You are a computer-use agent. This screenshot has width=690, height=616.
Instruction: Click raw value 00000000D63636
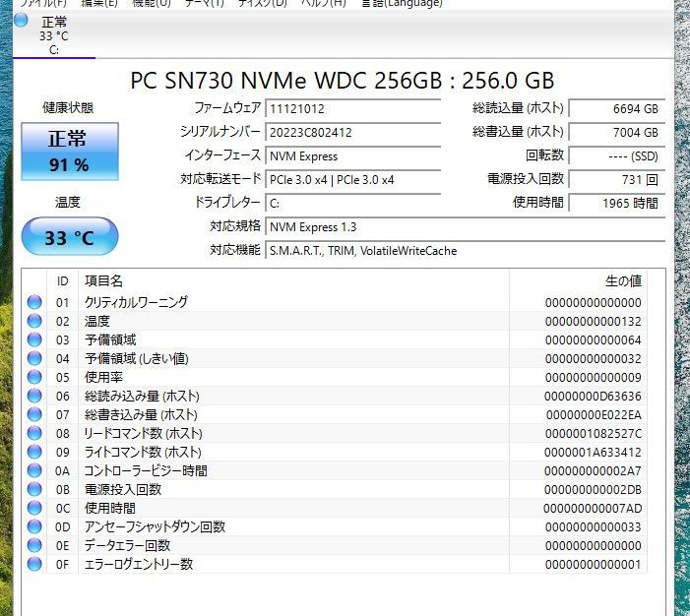click(x=593, y=396)
